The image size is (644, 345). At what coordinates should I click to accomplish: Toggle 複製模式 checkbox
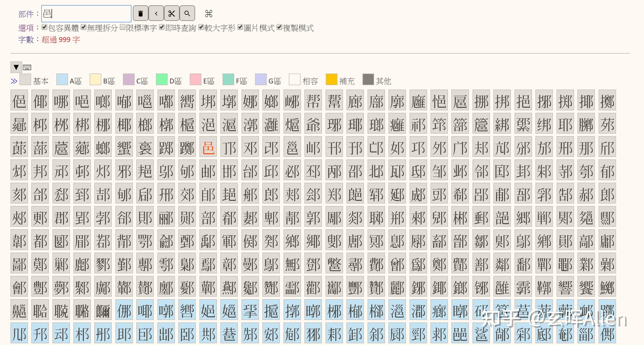pyautogui.click(x=279, y=27)
